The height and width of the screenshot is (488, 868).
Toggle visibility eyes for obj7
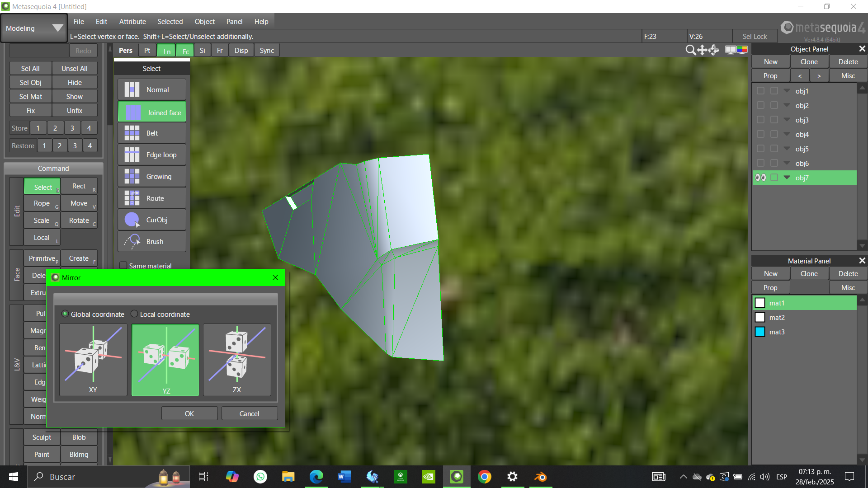(760, 178)
